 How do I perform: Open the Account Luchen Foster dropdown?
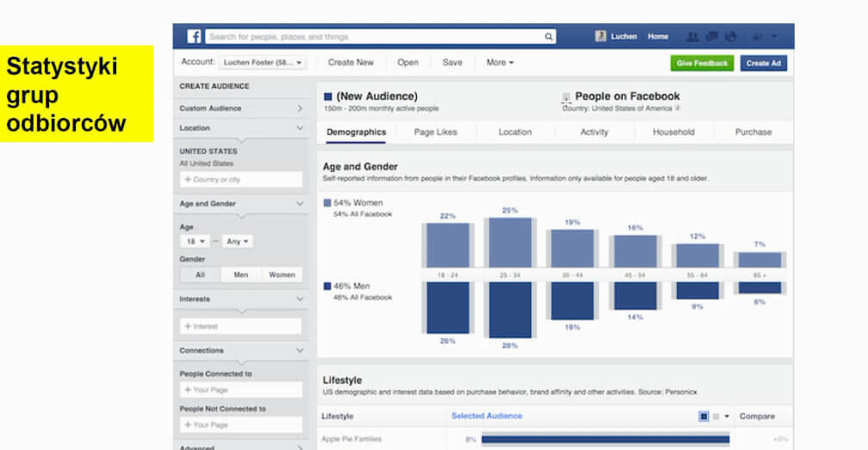pos(263,63)
